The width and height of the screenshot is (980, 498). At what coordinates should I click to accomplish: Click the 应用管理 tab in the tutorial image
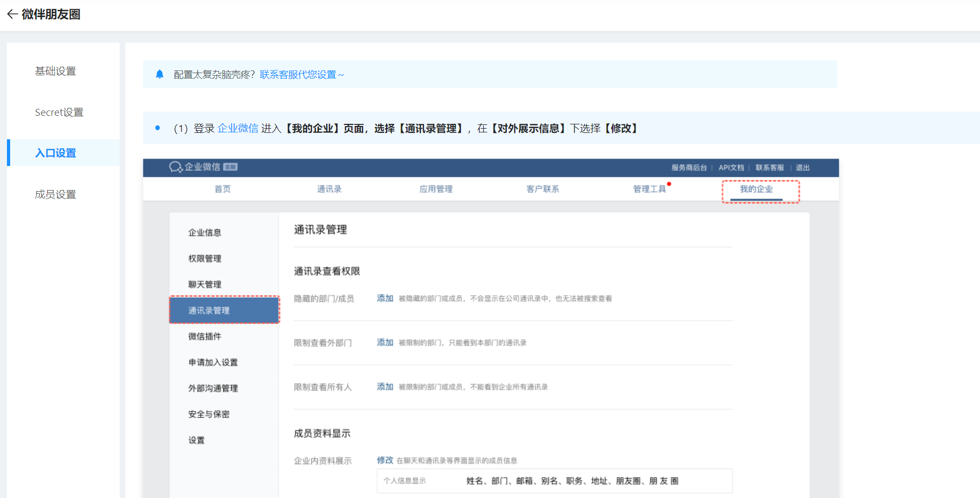pos(436,189)
